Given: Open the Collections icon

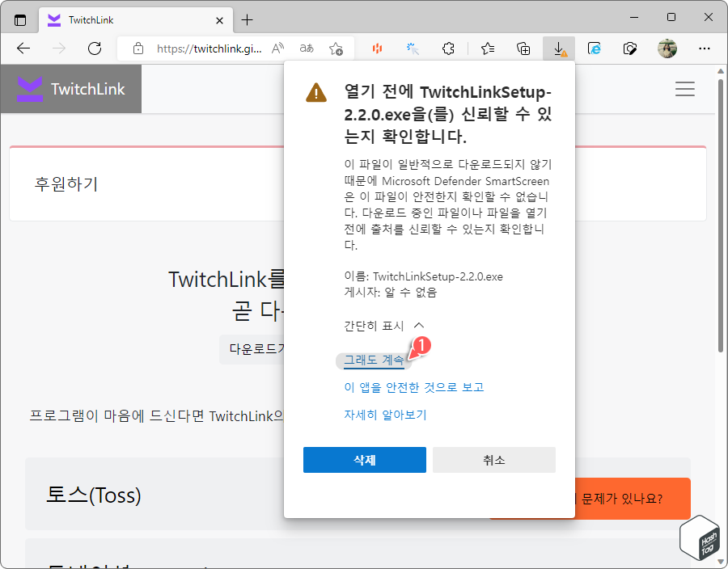Looking at the screenshot, I should pyautogui.click(x=523, y=48).
